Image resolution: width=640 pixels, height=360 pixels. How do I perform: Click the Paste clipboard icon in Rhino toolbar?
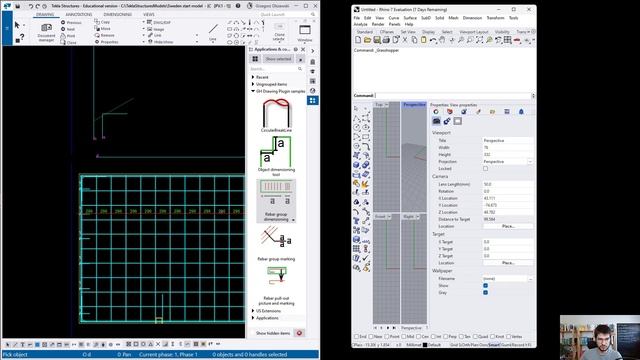pos(424,40)
